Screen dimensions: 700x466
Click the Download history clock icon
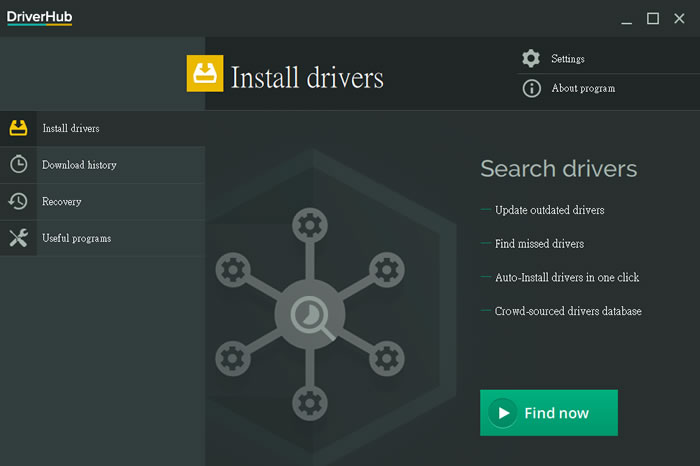[x=18, y=165]
